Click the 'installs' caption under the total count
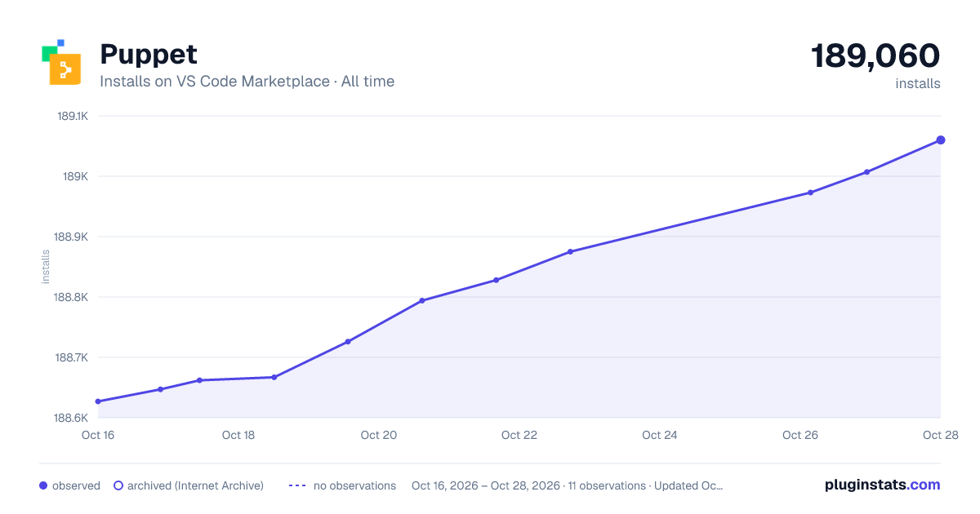Image resolution: width=980 pixels, height=514 pixels. pos(918,83)
